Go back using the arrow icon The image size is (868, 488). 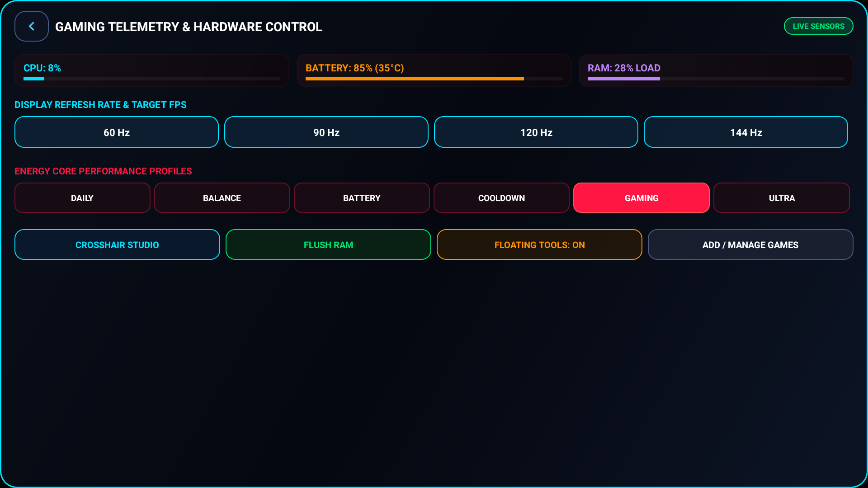coord(32,26)
